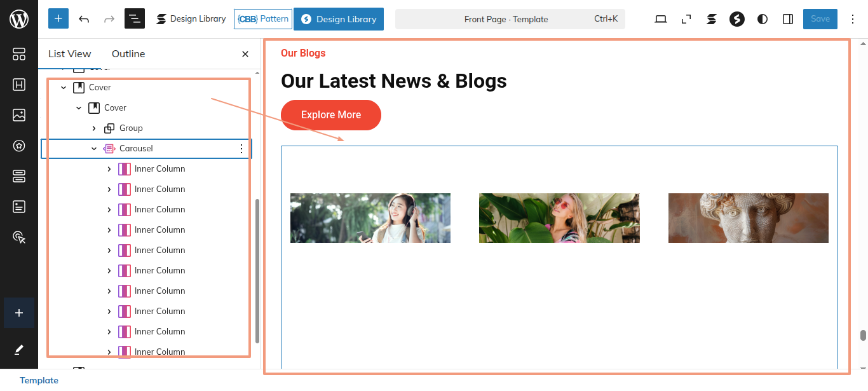Click the plus button in dark left sidebar
The width and height of the screenshot is (868, 391).
19,313
